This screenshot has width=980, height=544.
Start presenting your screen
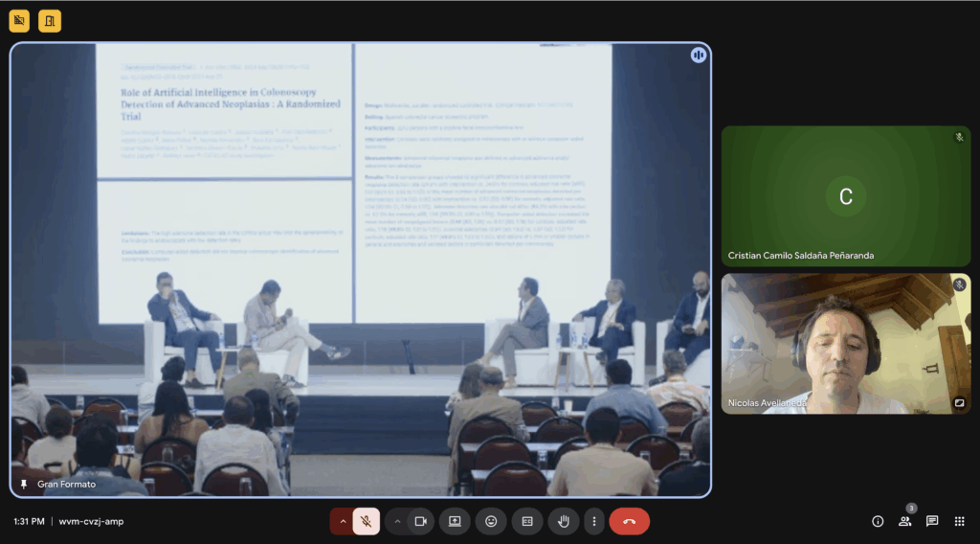pyautogui.click(x=455, y=521)
